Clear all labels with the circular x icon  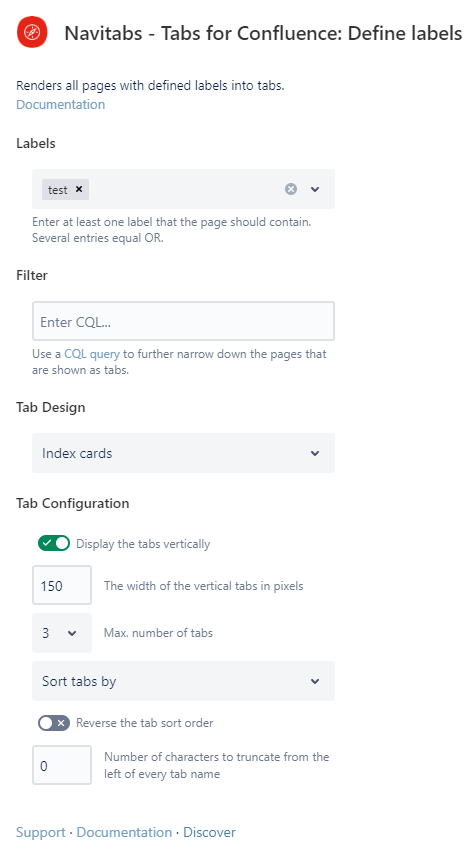click(x=291, y=189)
